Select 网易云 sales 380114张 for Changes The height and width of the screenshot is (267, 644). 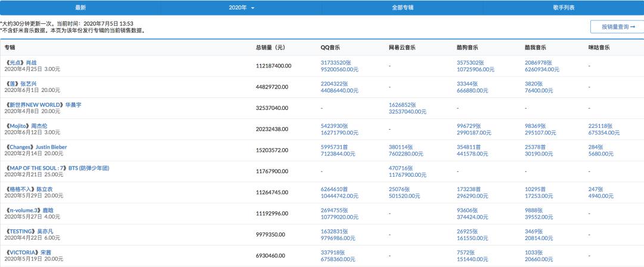[401, 147]
